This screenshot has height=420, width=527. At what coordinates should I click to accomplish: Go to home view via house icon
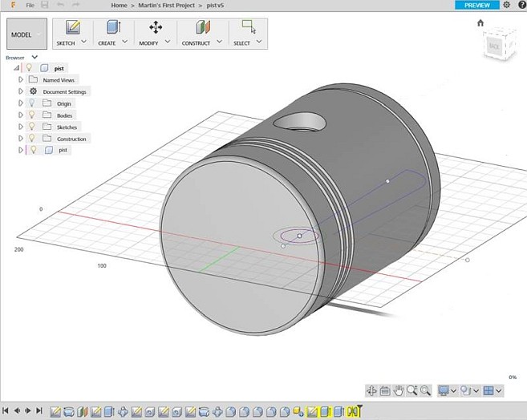[x=480, y=23]
